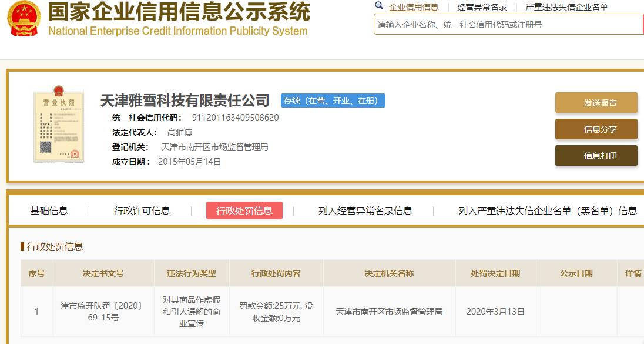The width and height of the screenshot is (644, 344).
Task: Select 经营异常名录 search category
Action: pos(482,7)
